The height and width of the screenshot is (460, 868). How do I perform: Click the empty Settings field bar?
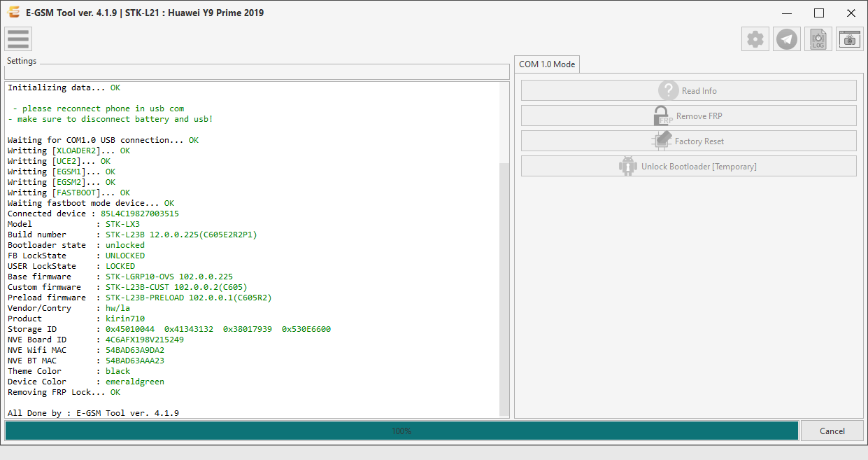coord(257,72)
